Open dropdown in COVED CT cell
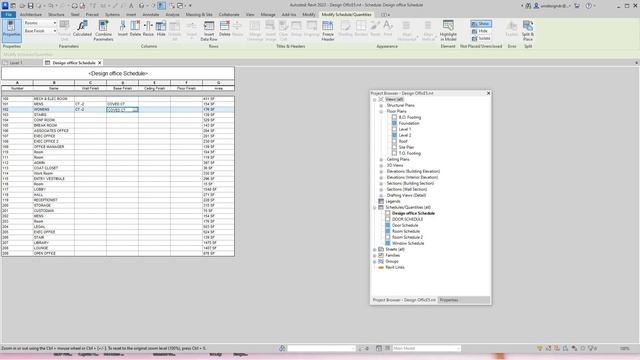This screenshot has width=640, height=360. (136, 110)
